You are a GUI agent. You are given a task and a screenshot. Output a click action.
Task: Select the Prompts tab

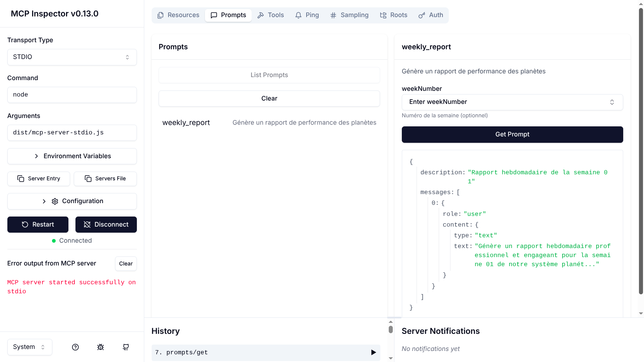click(228, 15)
